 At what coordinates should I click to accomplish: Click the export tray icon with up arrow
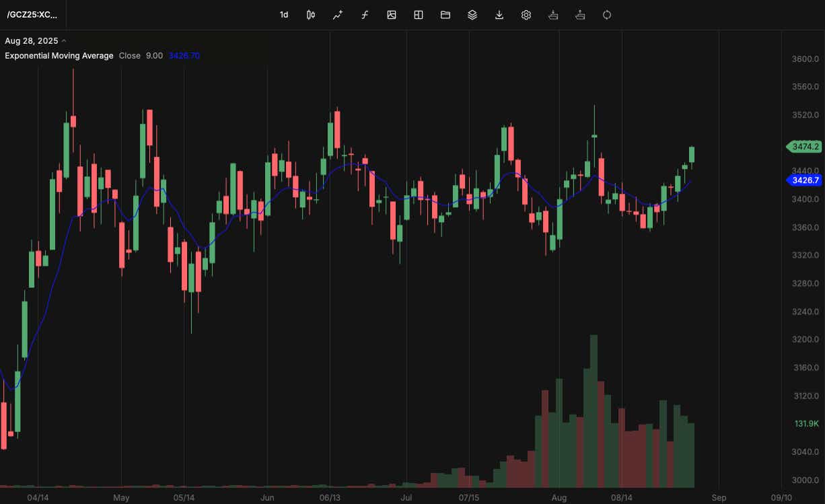(x=580, y=15)
